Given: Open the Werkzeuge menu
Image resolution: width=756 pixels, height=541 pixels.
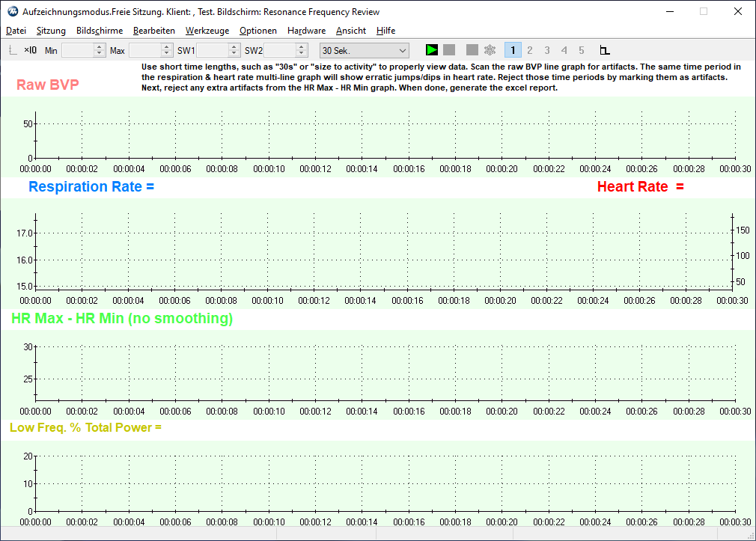Looking at the screenshot, I should 207,31.
